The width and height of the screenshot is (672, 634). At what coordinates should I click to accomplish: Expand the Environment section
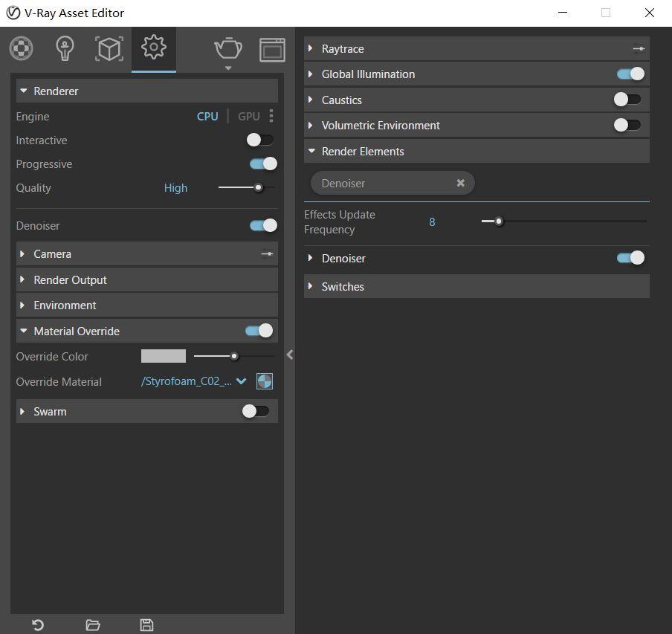147,305
